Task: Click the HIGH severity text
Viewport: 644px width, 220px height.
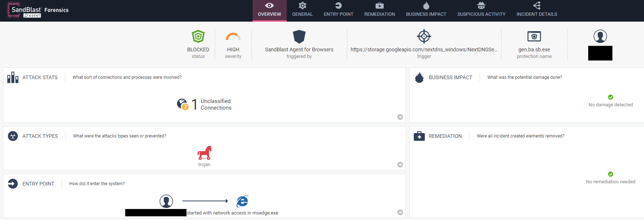Action: (x=233, y=49)
